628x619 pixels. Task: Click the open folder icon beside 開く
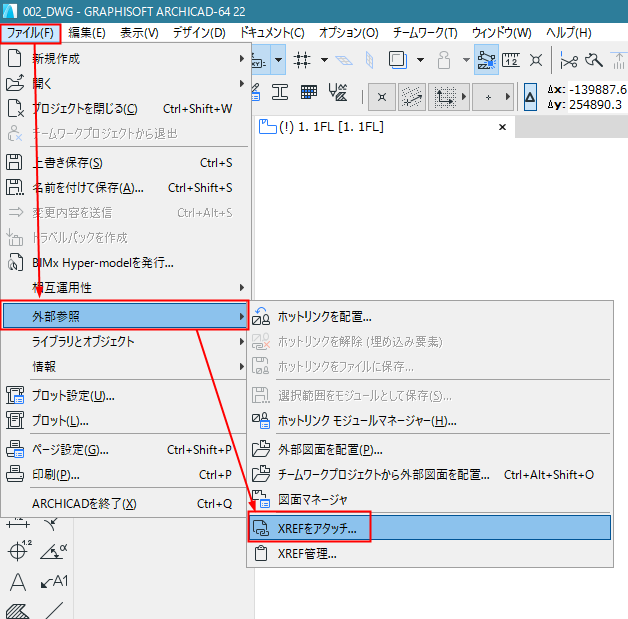[x=15, y=83]
